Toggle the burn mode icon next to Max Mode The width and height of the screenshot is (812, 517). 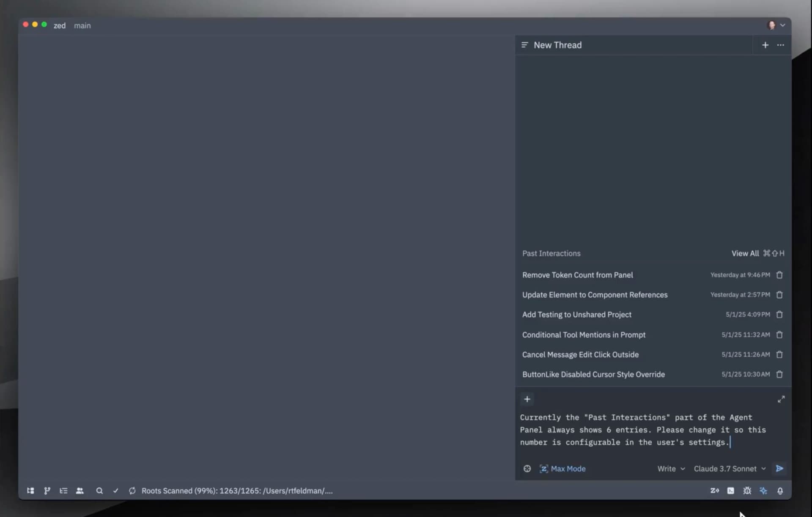[x=527, y=468]
